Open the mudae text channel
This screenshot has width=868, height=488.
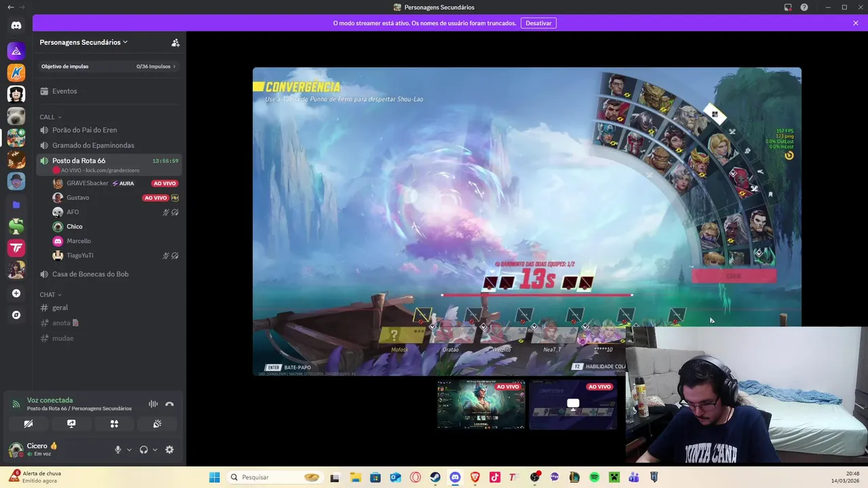108,338
